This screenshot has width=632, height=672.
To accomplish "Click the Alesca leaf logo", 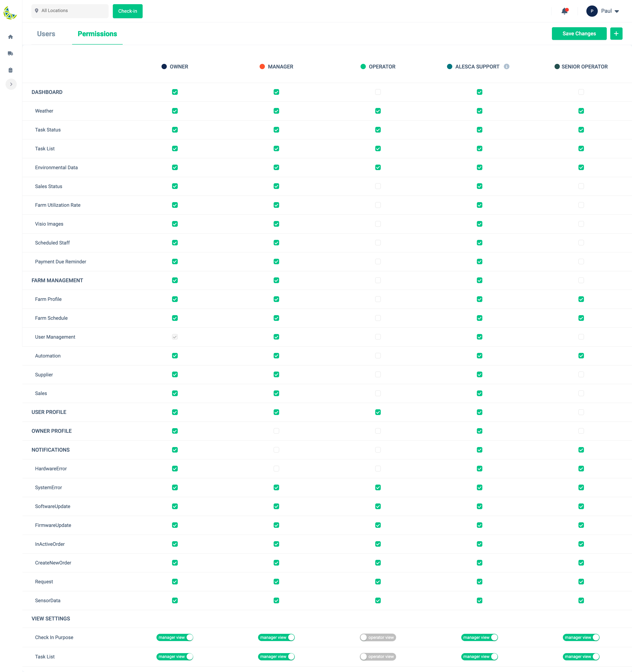I will [10, 13].
